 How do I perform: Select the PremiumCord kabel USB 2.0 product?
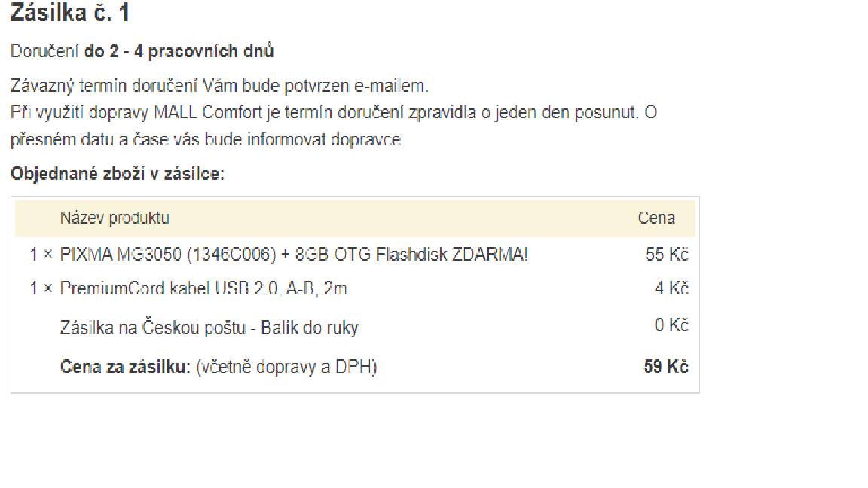(x=203, y=288)
